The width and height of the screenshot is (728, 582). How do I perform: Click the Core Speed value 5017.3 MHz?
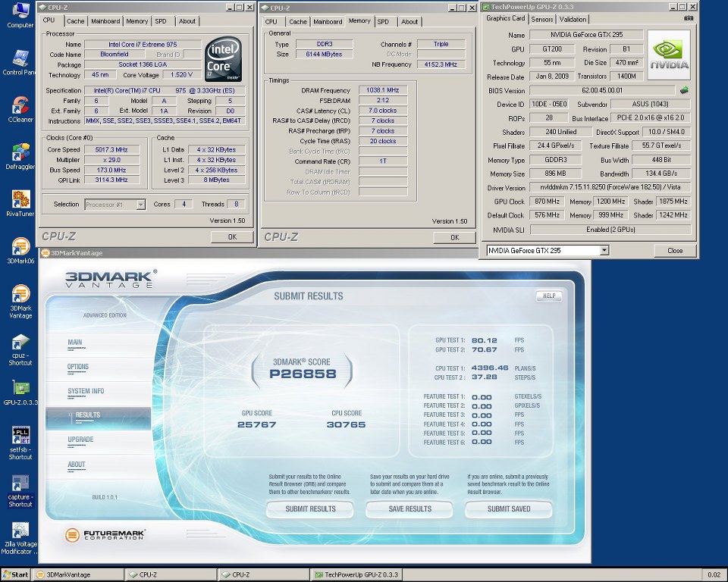click(x=111, y=149)
